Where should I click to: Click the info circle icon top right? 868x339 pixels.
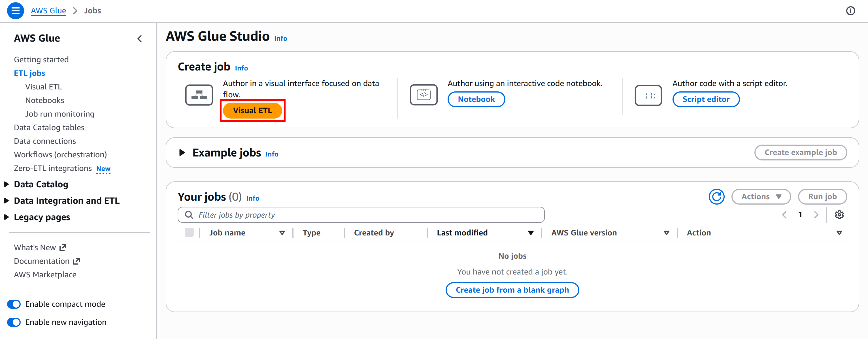point(850,11)
